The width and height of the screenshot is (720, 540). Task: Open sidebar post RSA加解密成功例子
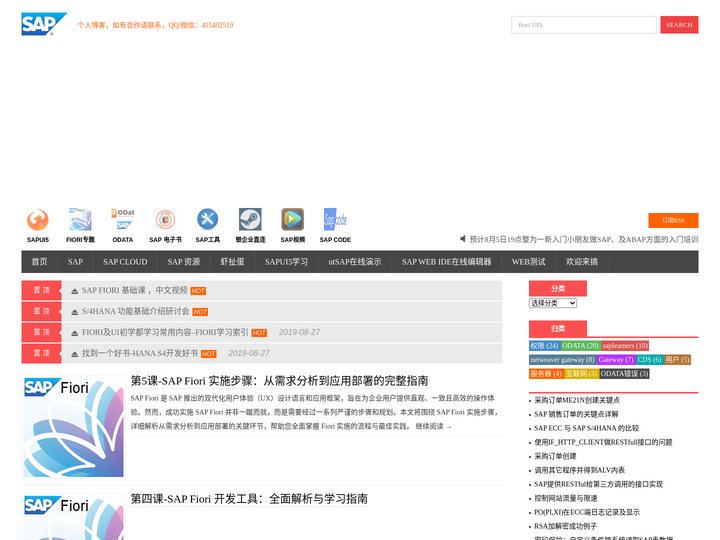click(565, 526)
